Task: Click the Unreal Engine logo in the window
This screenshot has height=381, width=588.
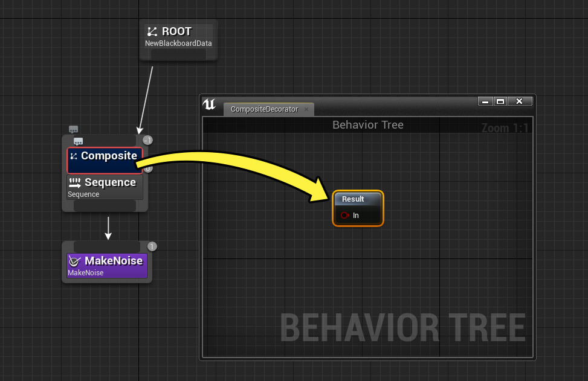Action: [x=210, y=104]
